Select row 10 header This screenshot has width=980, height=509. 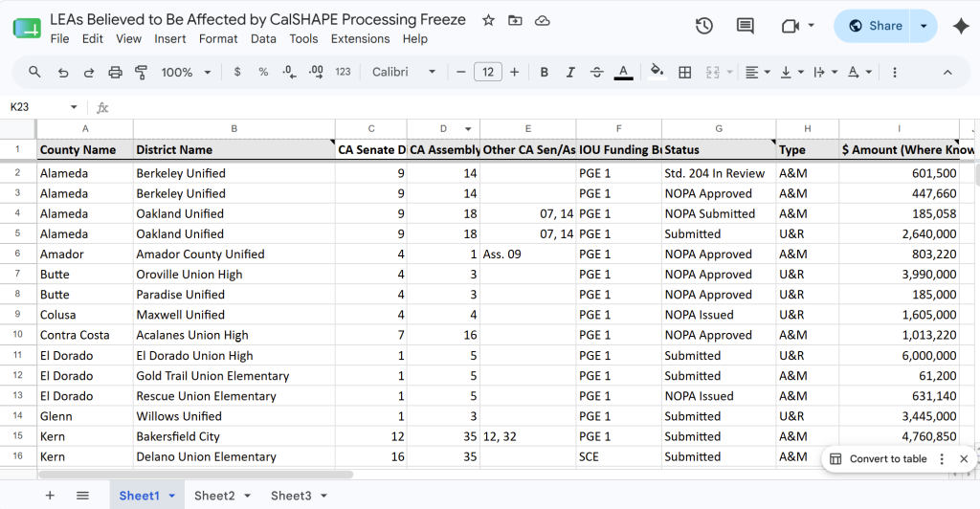click(x=17, y=335)
